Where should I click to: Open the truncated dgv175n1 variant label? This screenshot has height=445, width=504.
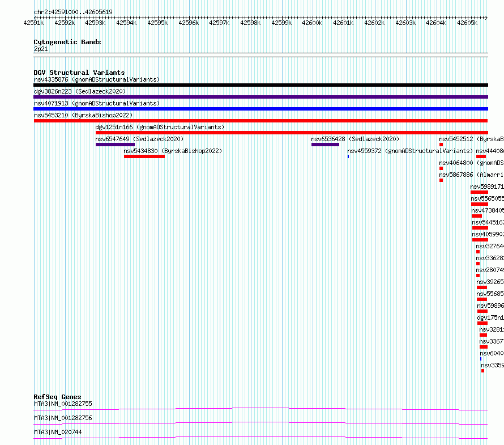pyautogui.click(x=490, y=317)
